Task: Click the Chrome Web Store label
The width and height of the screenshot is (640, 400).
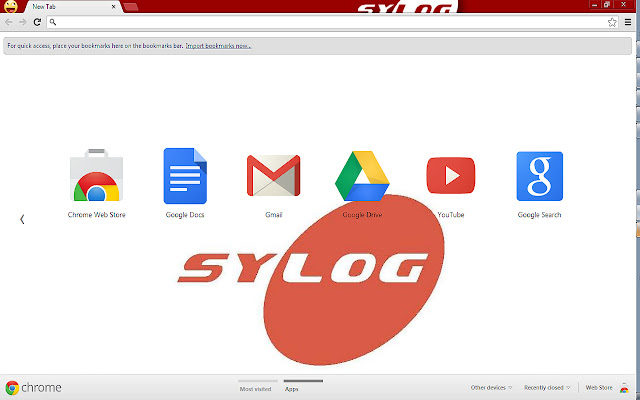Action: pos(96,215)
